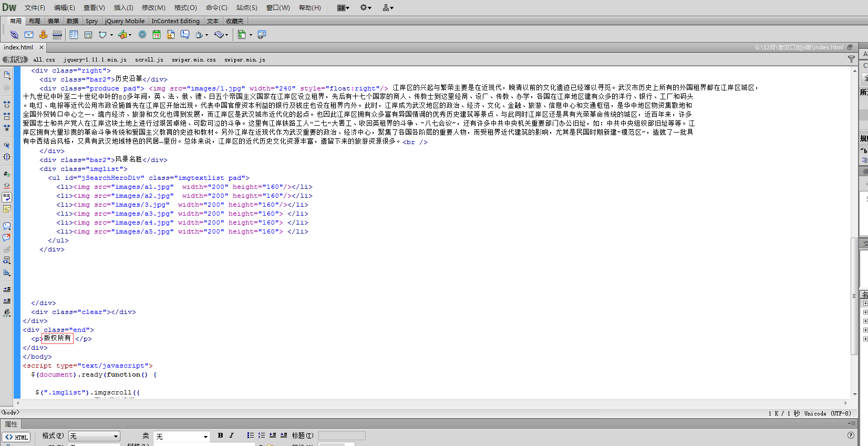
Task: Open the 插入(I) menu
Action: (x=123, y=8)
